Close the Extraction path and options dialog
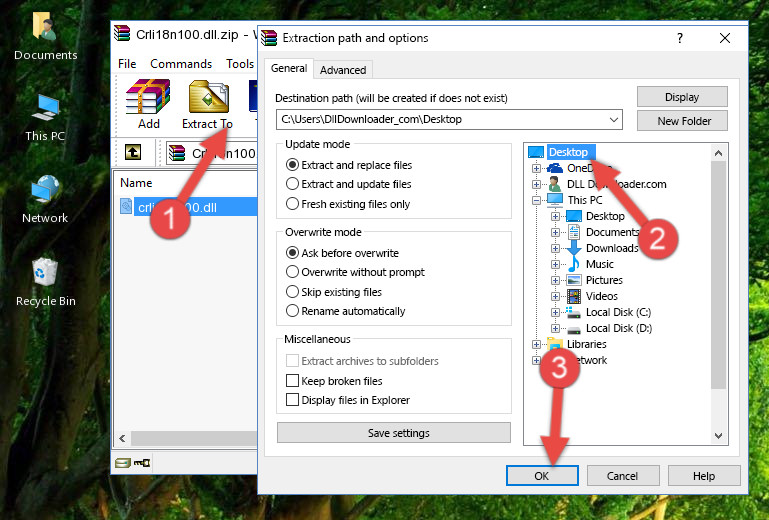This screenshot has height=520, width=769. [x=725, y=38]
